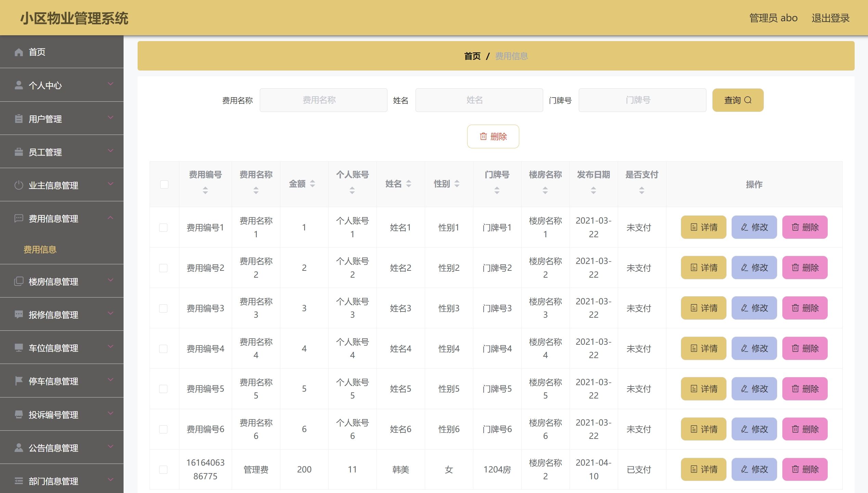The image size is (868, 493).
Task: Click 查询 button to search records
Action: point(738,100)
